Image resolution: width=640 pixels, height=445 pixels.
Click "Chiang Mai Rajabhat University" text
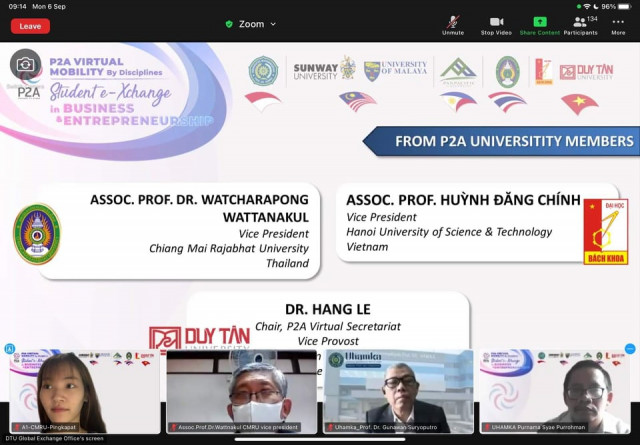229,248
